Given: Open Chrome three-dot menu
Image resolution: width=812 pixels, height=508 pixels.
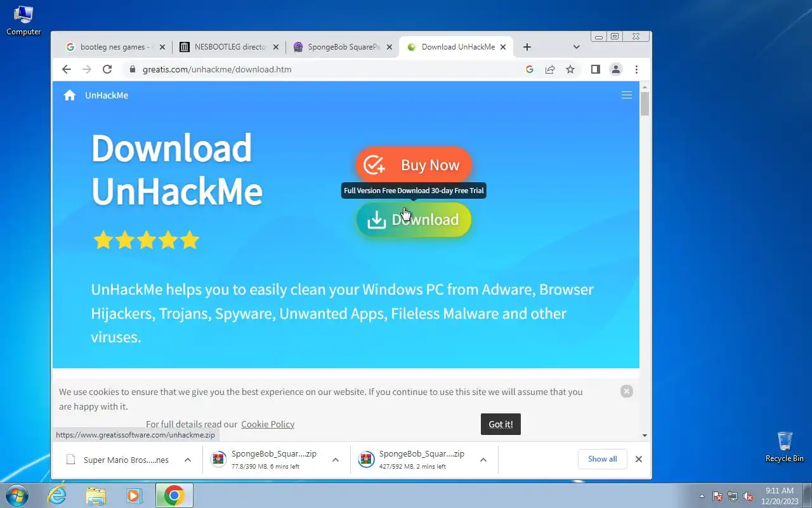Looking at the screenshot, I should (636, 69).
